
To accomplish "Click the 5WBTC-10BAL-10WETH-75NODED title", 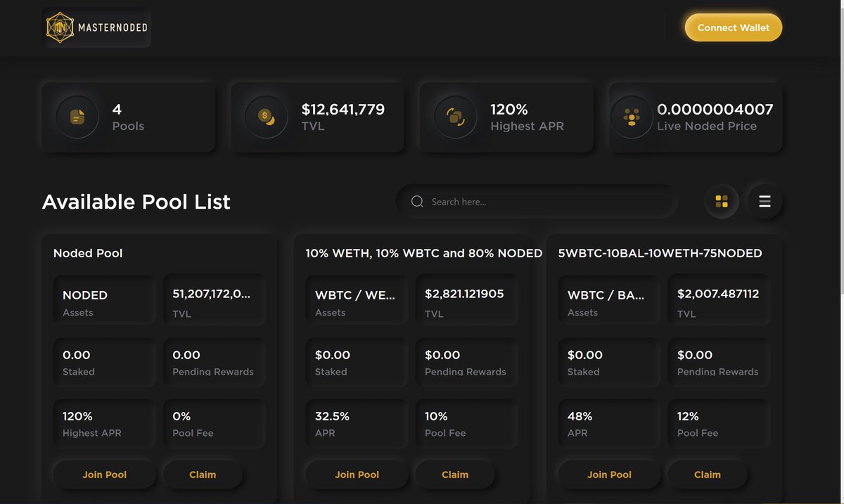I will pos(660,253).
